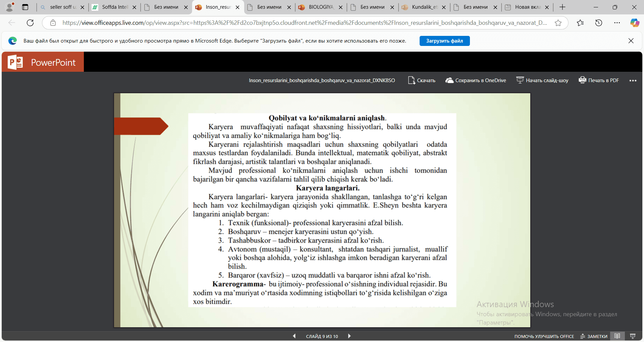Click the red arrow shape on slide
The height and width of the screenshot is (342, 644).
point(141,126)
